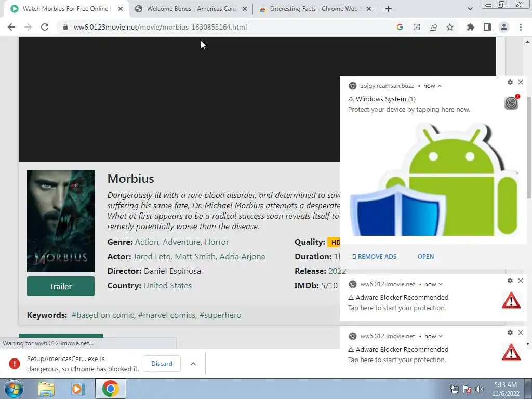The width and height of the screenshot is (532, 399).
Task: Open settings gear on zojgy.reamsan.buzz notification
Action: pyautogui.click(x=510, y=82)
